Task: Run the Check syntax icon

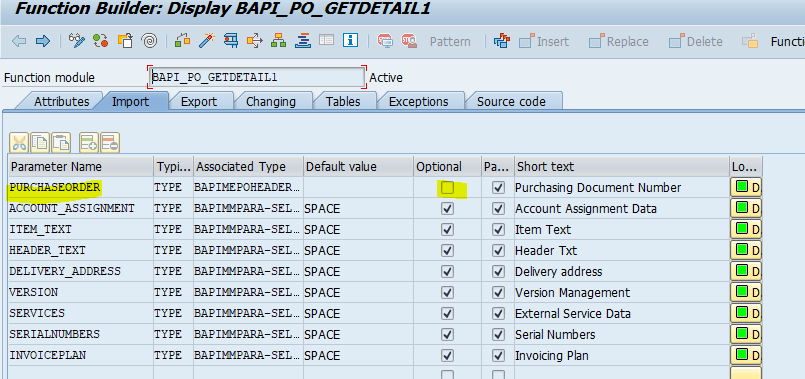Action: click(182, 41)
